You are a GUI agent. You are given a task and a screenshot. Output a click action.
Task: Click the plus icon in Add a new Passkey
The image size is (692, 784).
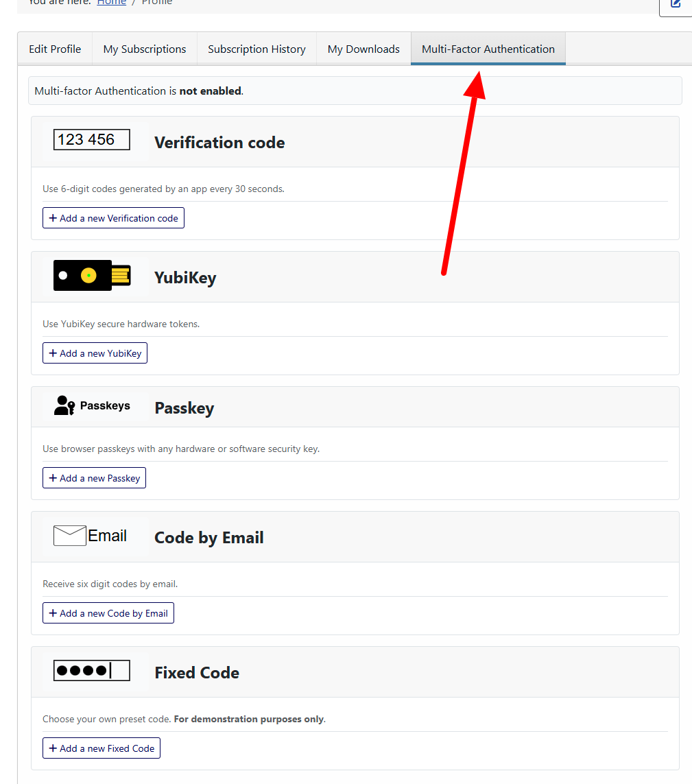[53, 478]
